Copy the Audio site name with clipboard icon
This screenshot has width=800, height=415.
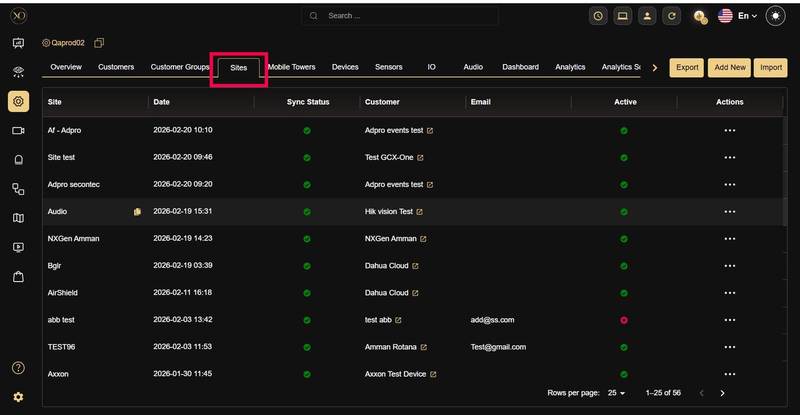(x=137, y=212)
